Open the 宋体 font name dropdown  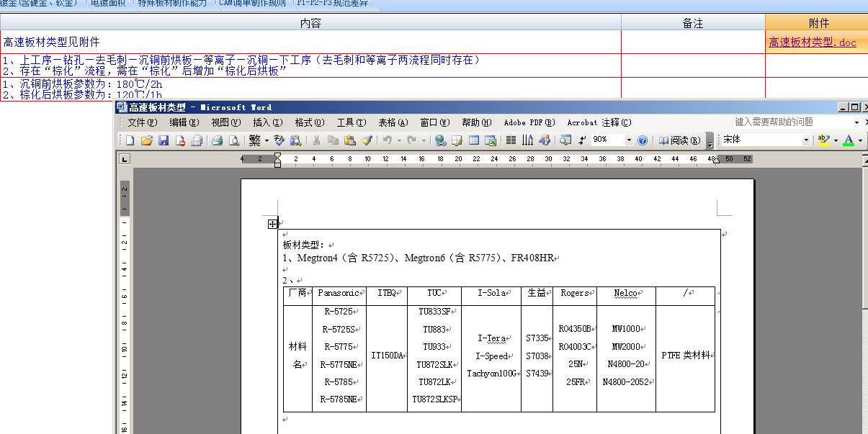[806, 140]
